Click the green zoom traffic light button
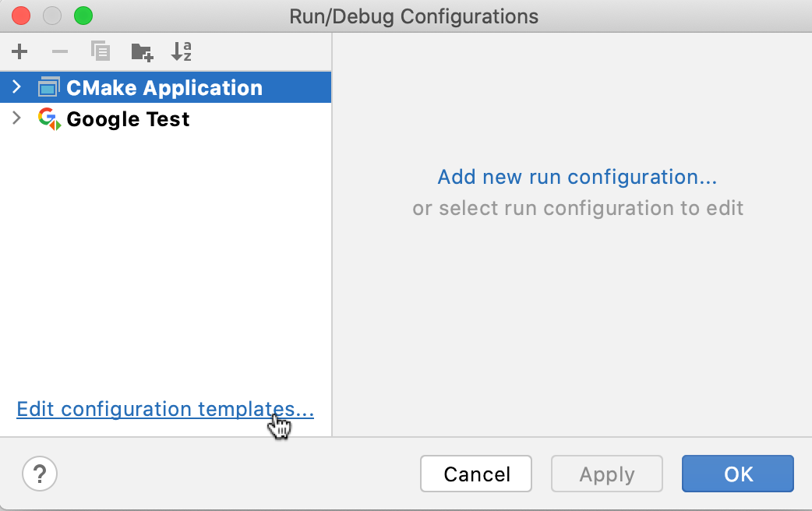Image resolution: width=812 pixels, height=511 pixels. tap(83, 15)
